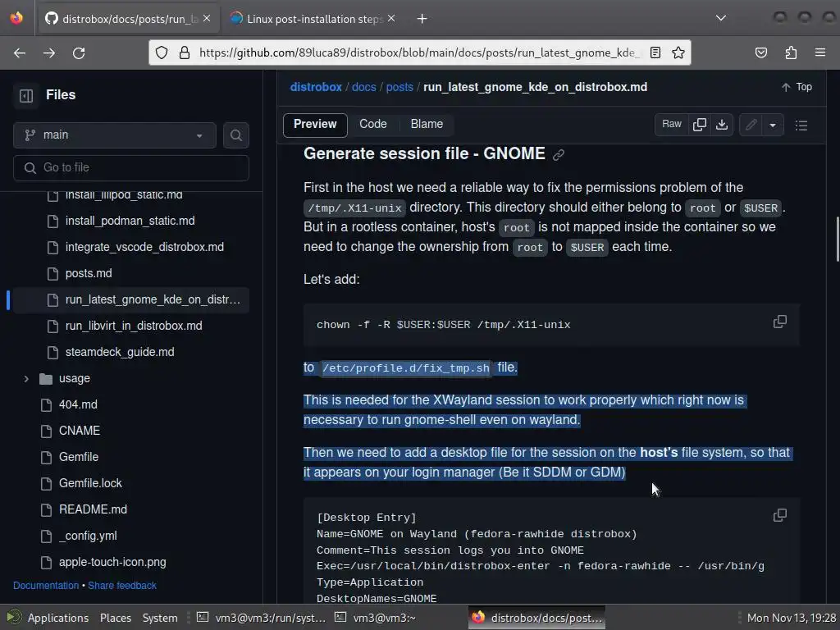This screenshot has width=840, height=630.
Task: Open the Firefox hamburger menu
Action: pyautogui.click(x=820, y=52)
